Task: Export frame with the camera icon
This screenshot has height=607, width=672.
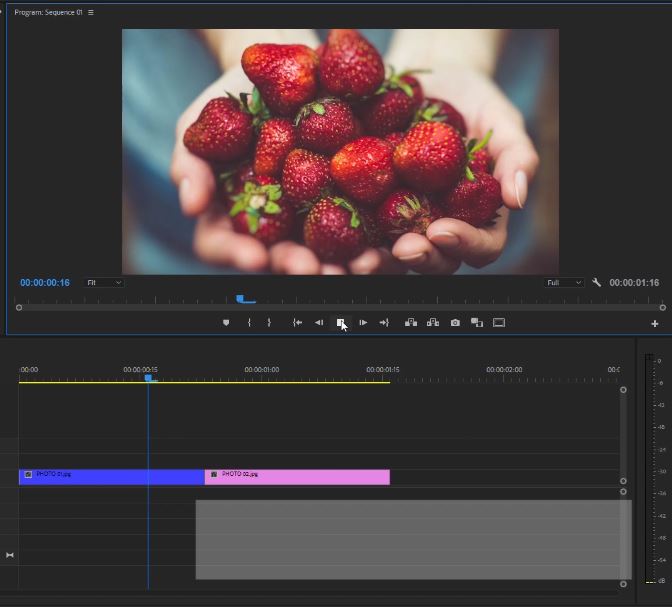Action: pyautogui.click(x=455, y=323)
